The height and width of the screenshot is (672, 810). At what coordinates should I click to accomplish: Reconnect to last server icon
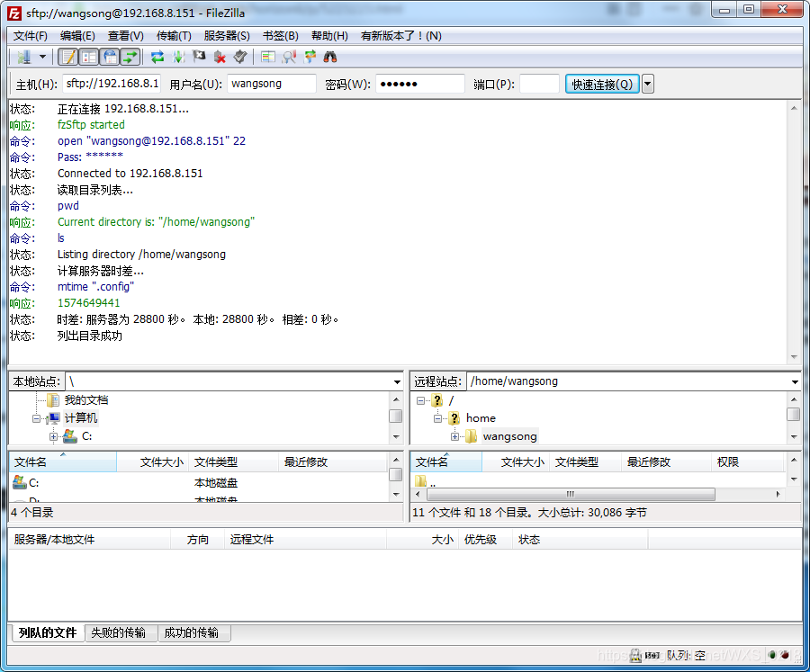pyautogui.click(x=240, y=57)
